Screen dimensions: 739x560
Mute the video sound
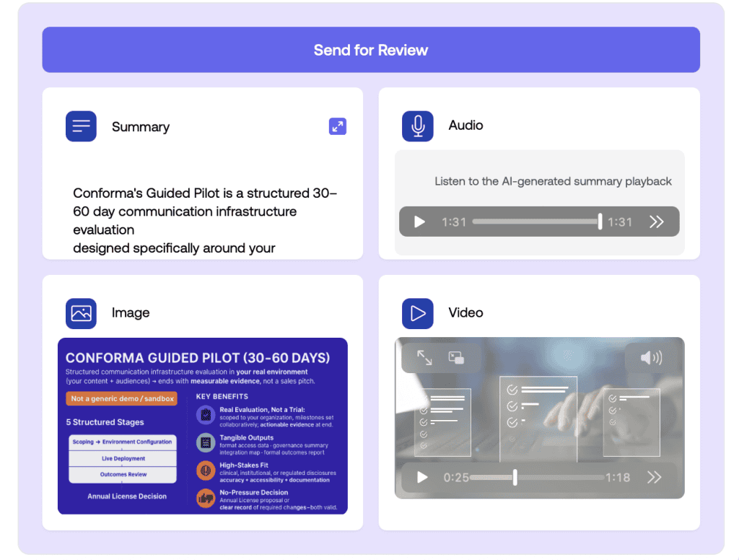[652, 356]
